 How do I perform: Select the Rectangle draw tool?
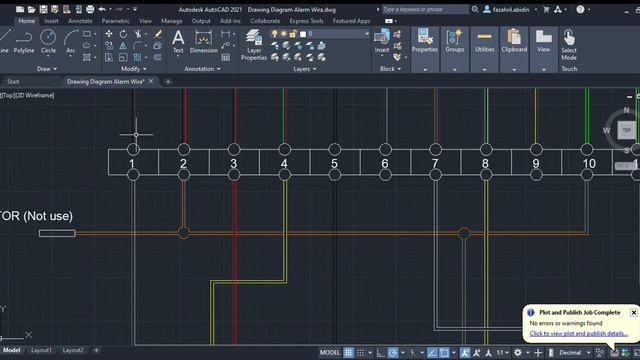(87, 34)
